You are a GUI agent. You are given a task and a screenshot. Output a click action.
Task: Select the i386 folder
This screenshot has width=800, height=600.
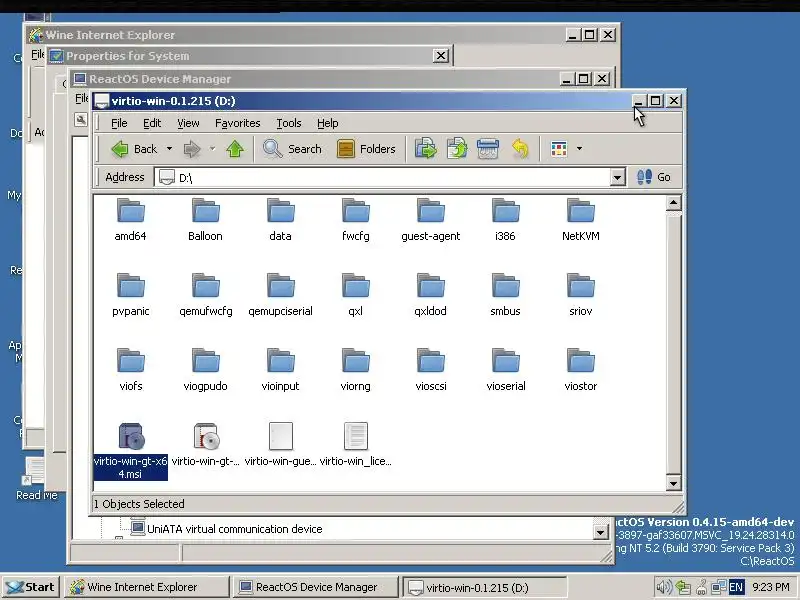tap(506, 219)
